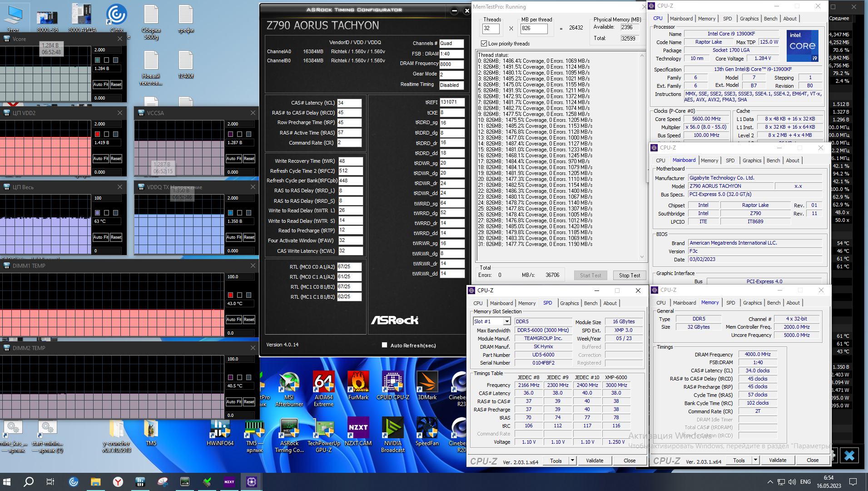Click Auto Fit in the VDDQ TX graph
Viewport: 868px width, 491px height.
pyautogui.click(x=233, y=237)
